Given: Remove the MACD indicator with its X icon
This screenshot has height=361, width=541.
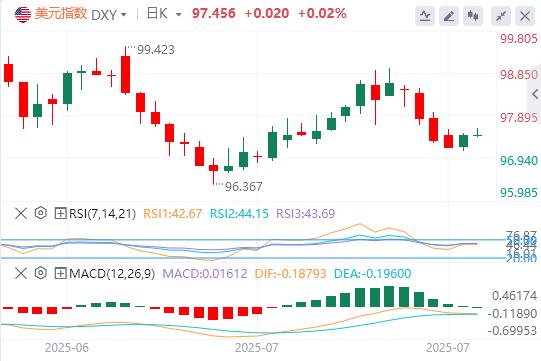Looking at the screenshot, I should [x=21, y=274].
